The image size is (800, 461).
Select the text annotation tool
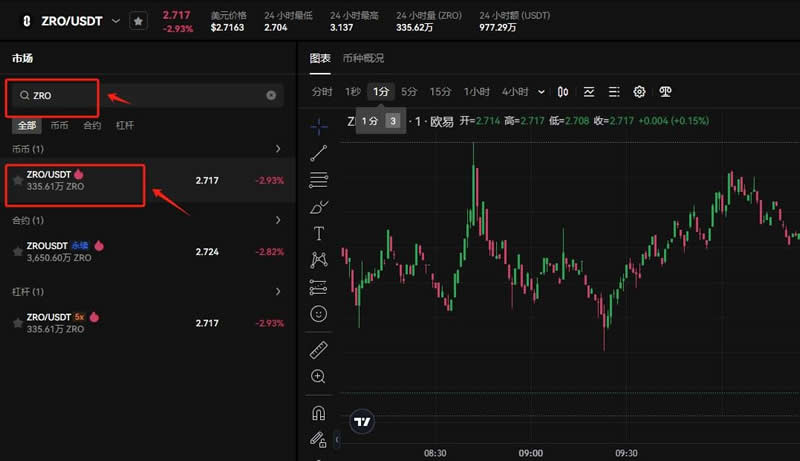(318, 233)
